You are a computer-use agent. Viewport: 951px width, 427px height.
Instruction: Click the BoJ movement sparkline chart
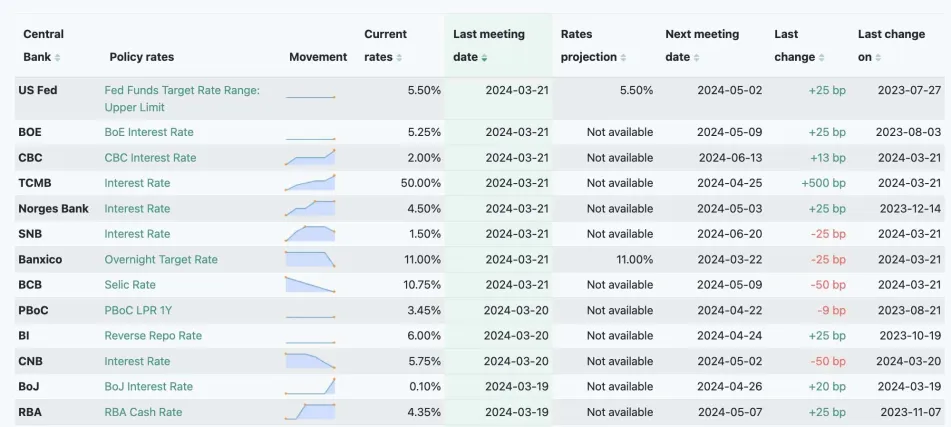[x=310, y=386]
